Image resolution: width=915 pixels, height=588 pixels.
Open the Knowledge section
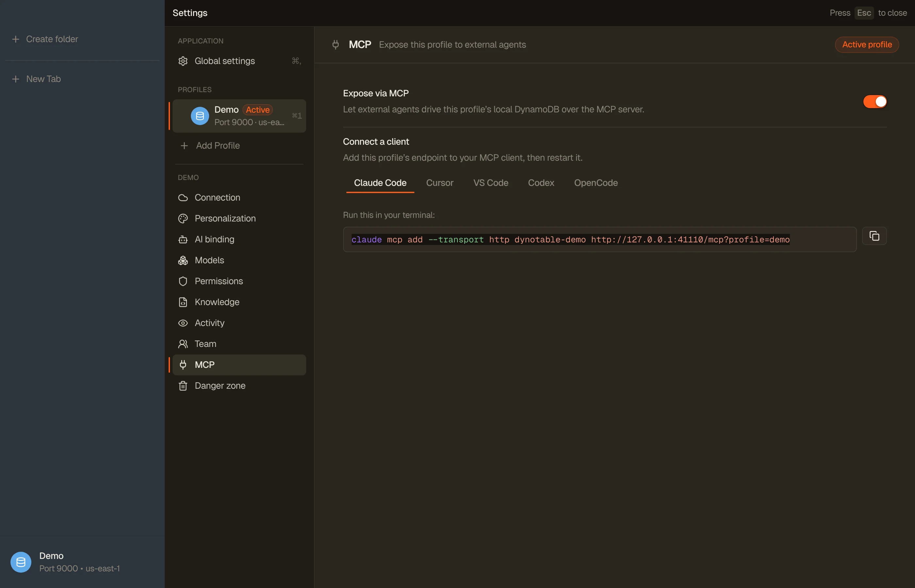pos(240,302)
